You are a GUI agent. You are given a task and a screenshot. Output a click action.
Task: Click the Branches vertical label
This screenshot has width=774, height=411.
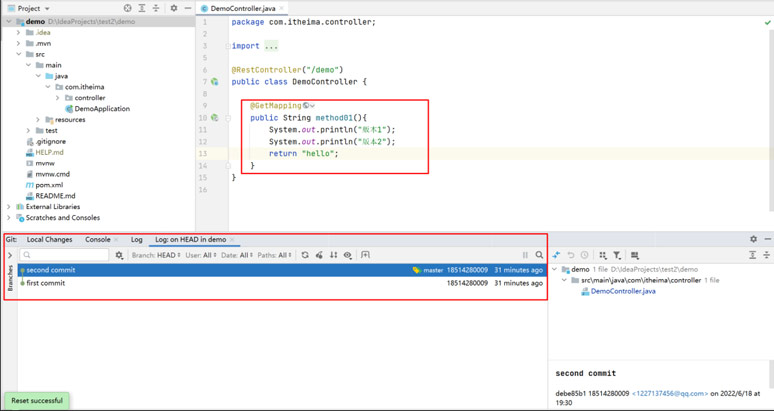(x=10, y=278)
